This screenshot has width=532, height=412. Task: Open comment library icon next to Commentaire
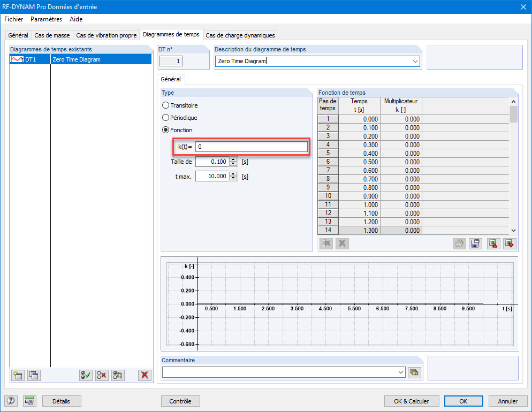pos(414,372)
